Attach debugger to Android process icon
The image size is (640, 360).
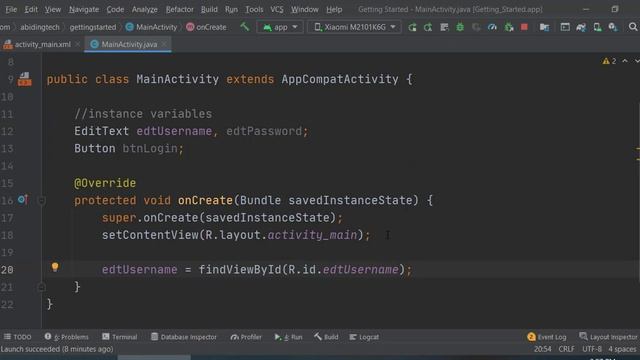coord(509,27)
